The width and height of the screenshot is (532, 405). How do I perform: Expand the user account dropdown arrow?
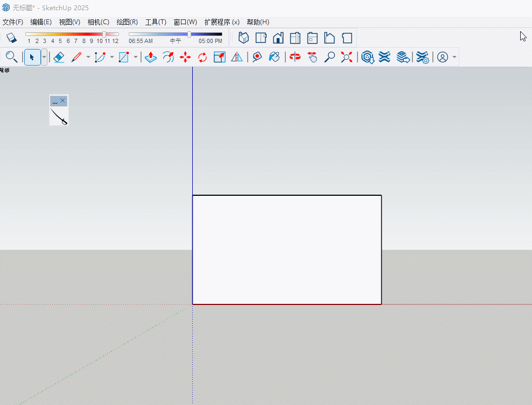tap(454, 57)
